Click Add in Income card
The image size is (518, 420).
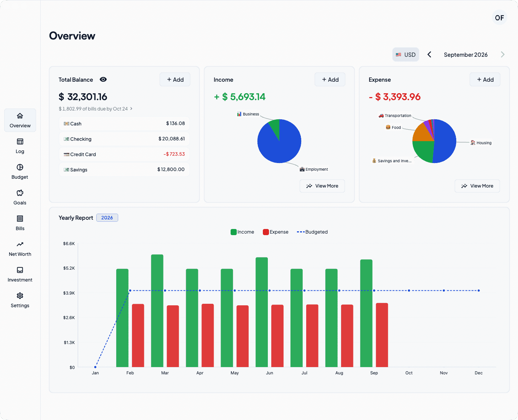(330, 79)
